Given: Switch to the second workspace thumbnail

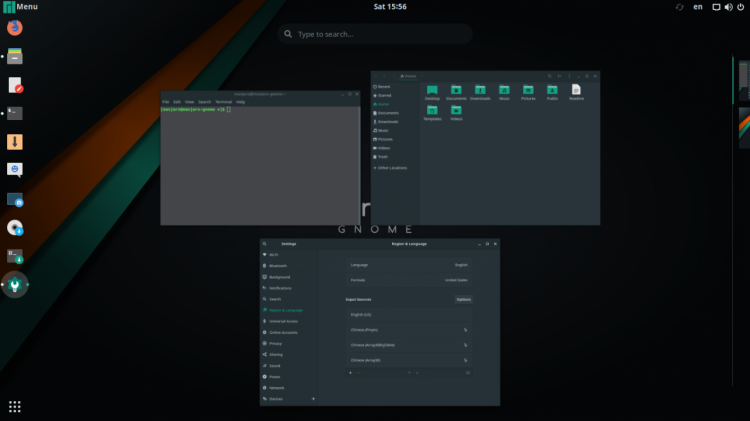Looking at the screenshot, I should click(744, 128).
